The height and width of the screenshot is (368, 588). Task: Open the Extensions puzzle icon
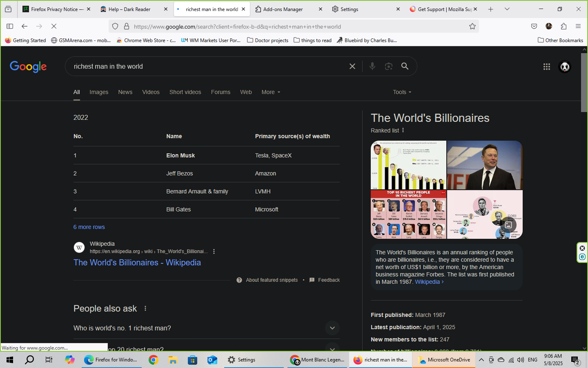click(563, 26)
